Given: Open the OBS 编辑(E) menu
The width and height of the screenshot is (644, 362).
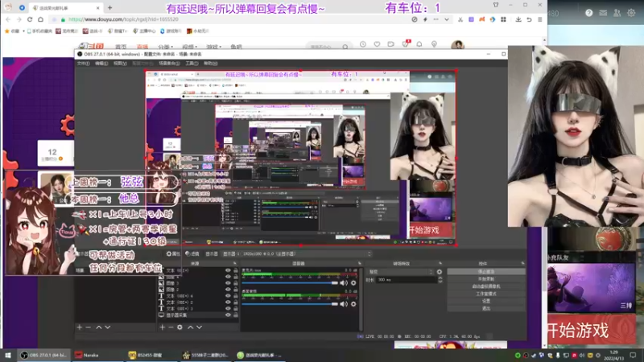Looking at the screenshot, I should coord(101,64).
